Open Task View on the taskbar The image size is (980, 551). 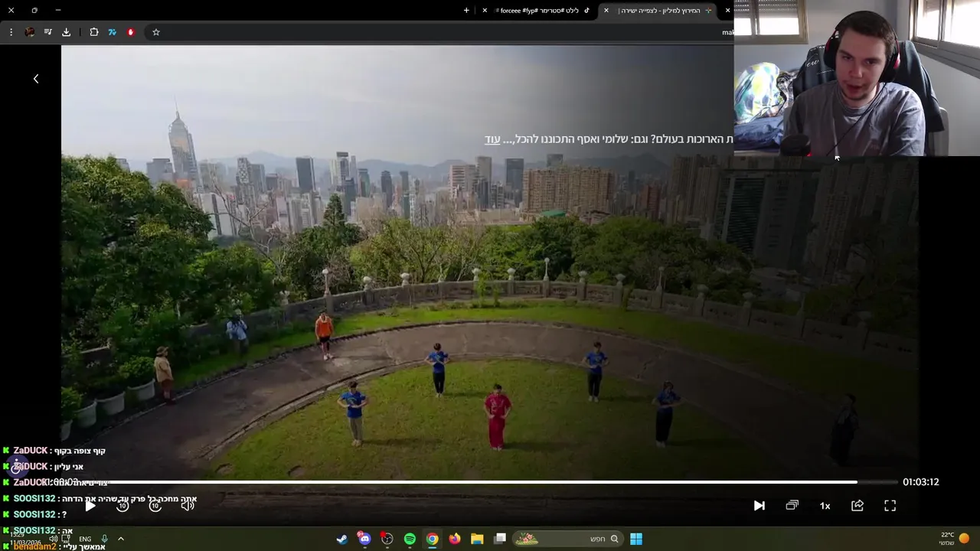(500, 539)
